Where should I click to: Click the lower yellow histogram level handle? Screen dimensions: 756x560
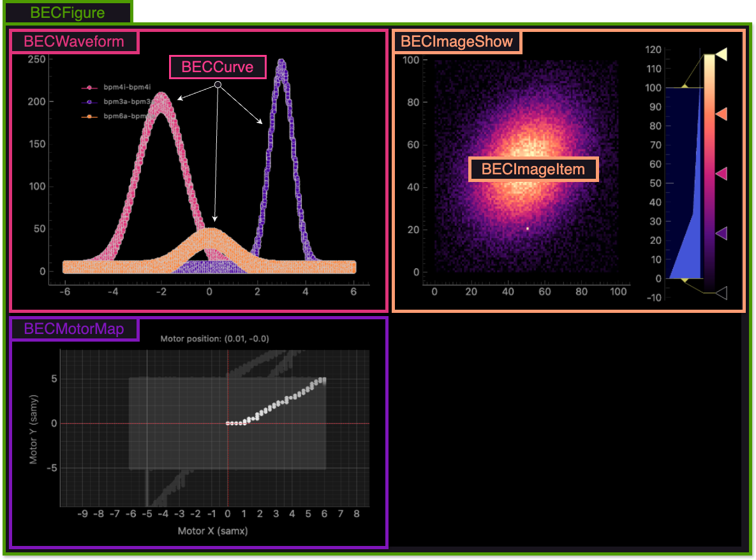[x=685, y=280]
